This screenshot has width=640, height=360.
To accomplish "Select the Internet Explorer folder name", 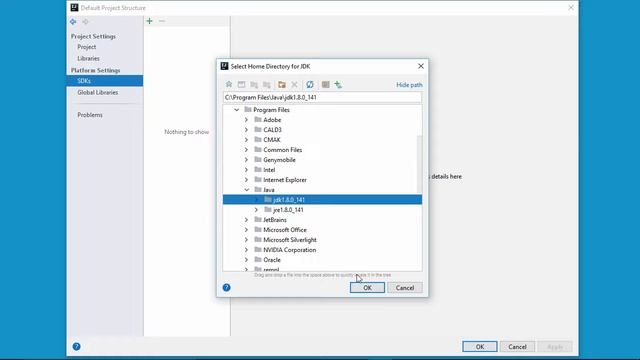I will click(x=285, y=180).
